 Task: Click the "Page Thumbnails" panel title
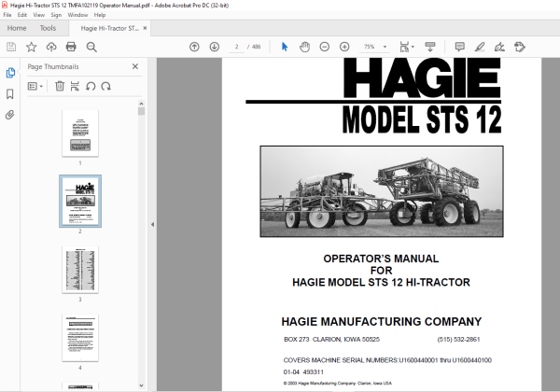click(x=53, y=67)
